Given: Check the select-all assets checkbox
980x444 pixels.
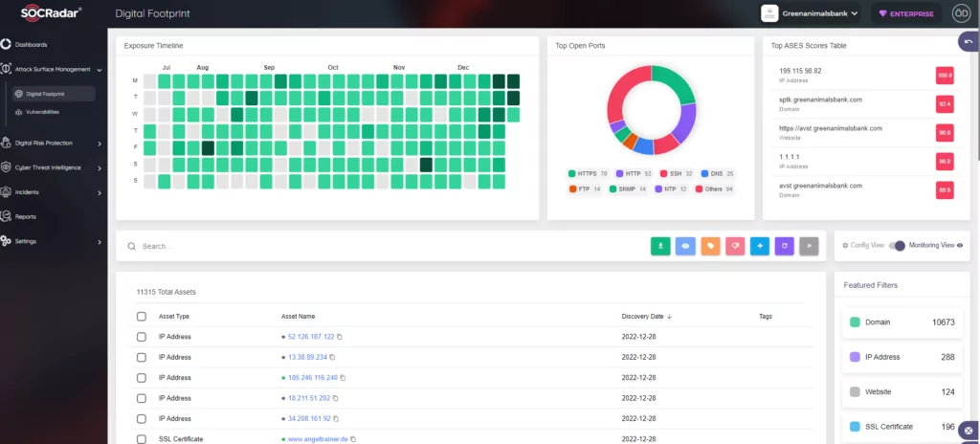Looking at the screenshot, I should click(x=142, y=317).
